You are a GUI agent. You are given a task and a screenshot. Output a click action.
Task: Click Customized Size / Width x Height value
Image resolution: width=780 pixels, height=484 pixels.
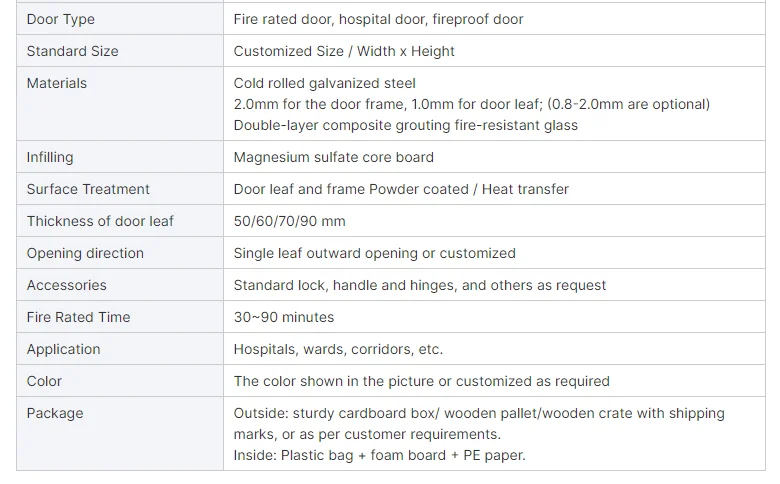(x=344, y=51)
